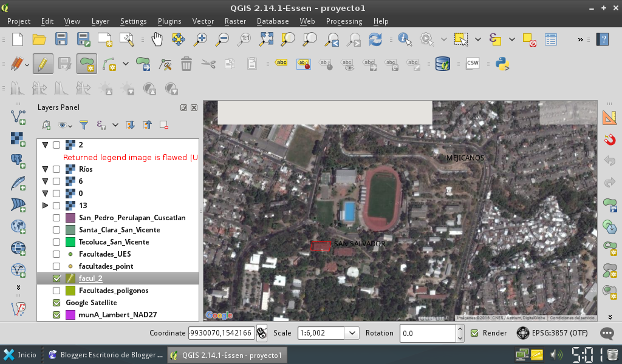Click the Zoom Full extent icon
Image resolution: width=622 pixels, height=364 pixels.
pyautogui.click(x=266, y=39)
